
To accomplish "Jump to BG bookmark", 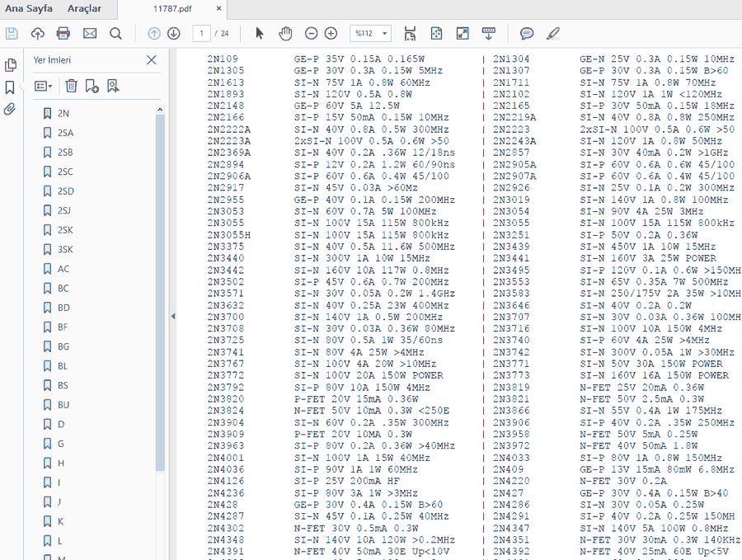I will click(63, 346).
